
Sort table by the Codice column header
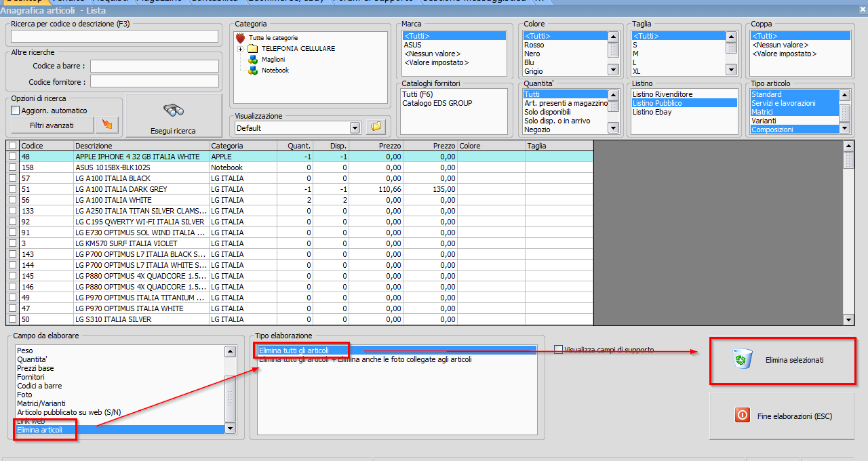click(47, 146)
